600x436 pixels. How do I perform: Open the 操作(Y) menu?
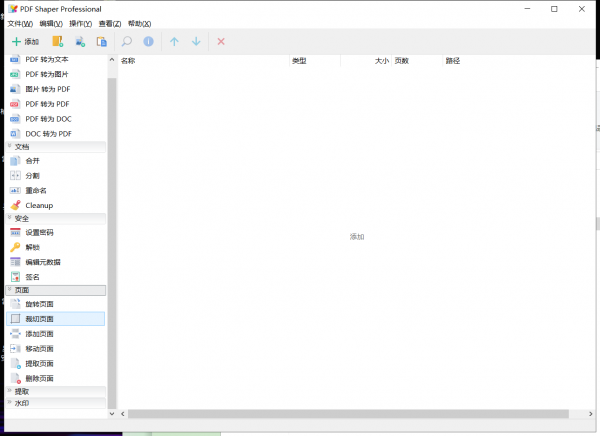click(80, 24)
